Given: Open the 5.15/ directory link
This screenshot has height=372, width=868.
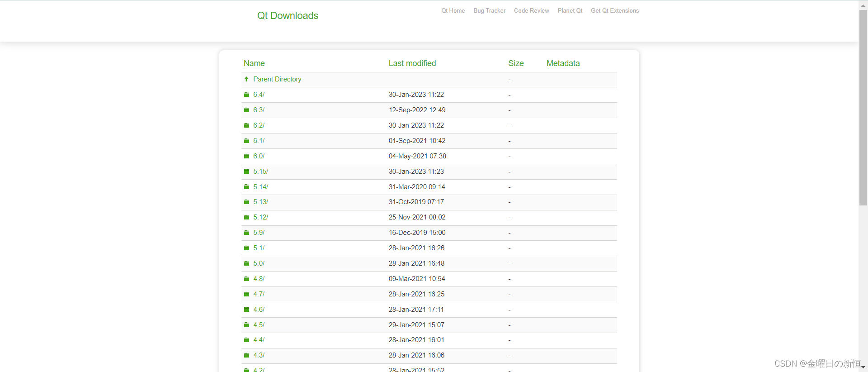Looking at the screenshot, I should click(261, 172).
